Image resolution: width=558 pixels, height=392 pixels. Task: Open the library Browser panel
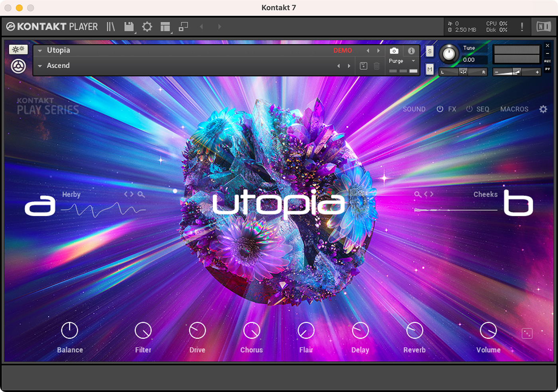pos(110,26)
